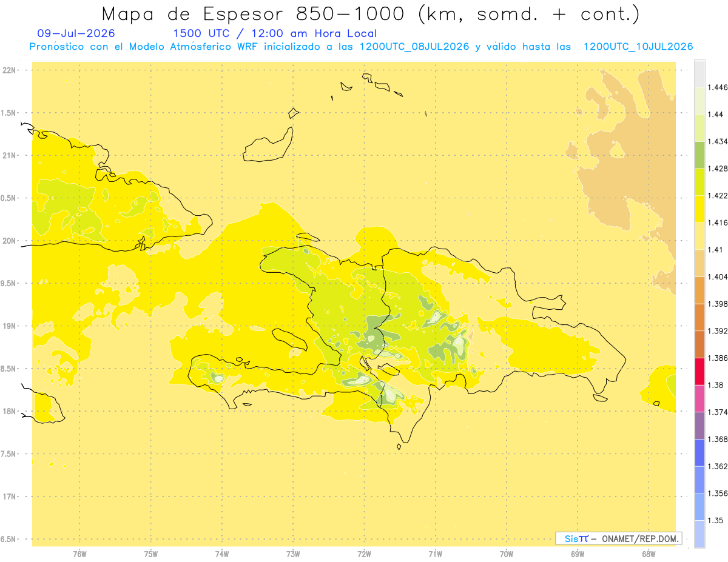Click the 20N latitude label
Viewport: 728px width, 562px height.
[x=9, y=241]
